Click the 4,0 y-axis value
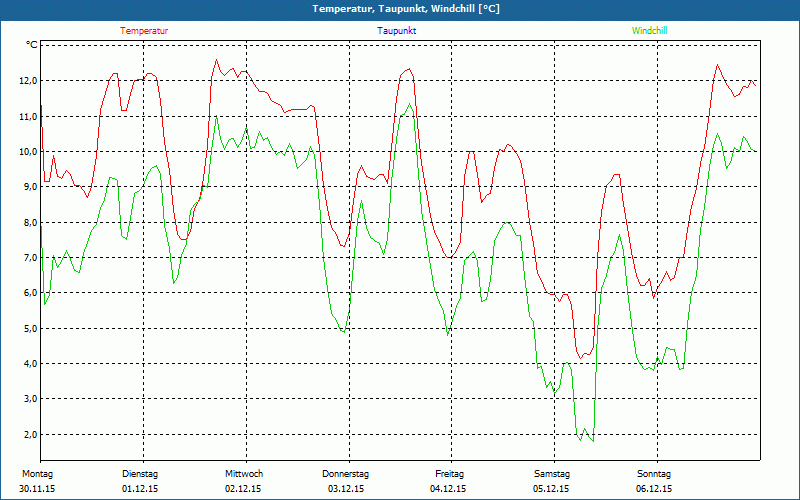 tap(29, 364)
